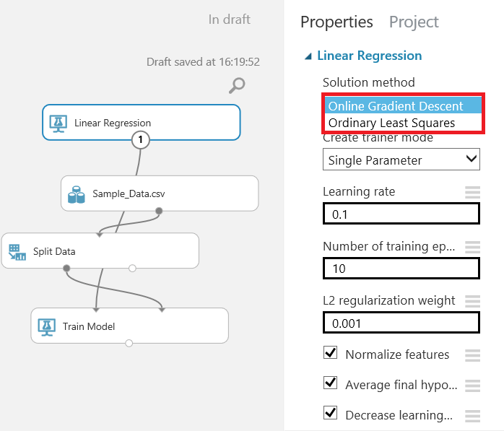
Task: Select the Linear Regression module
Action: coord(141,123)
